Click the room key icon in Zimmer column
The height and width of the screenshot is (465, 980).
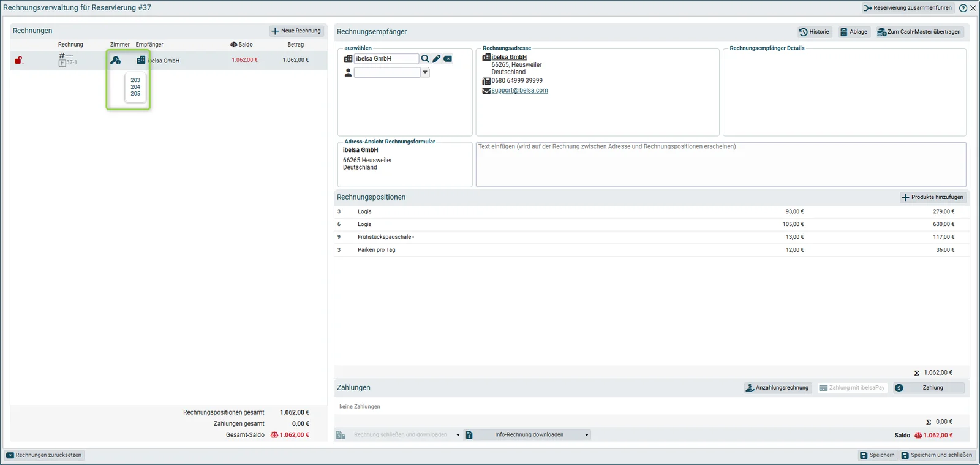point(115,60)
